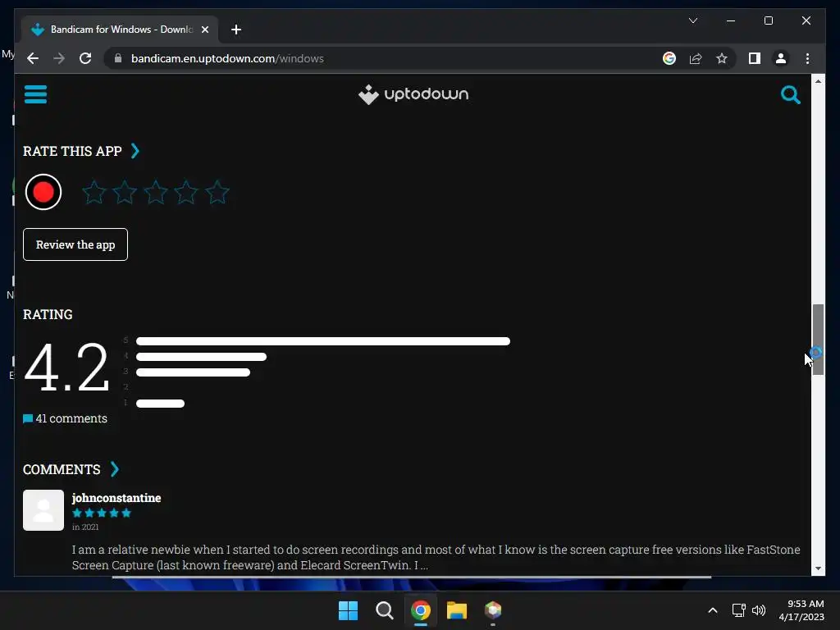The image size is (840, 630).
Task: Rate the app two stars
Action: [125, 192]
